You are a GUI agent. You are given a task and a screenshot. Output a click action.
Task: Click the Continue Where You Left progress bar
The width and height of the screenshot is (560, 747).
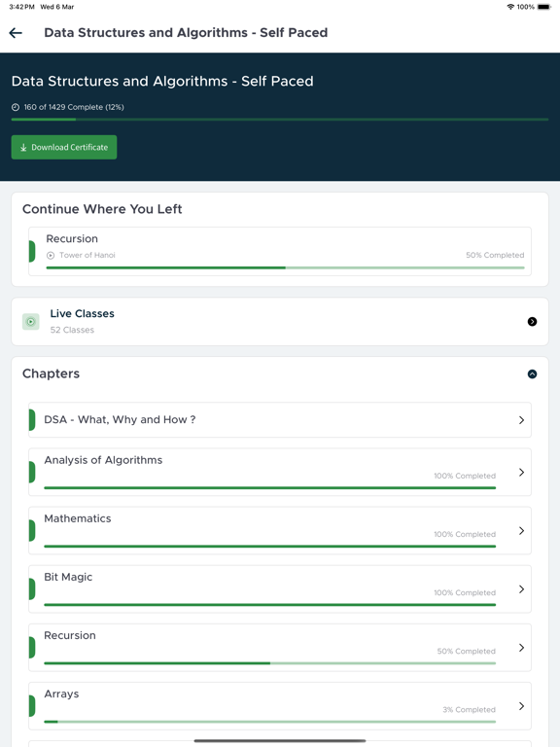coord(285,267)
